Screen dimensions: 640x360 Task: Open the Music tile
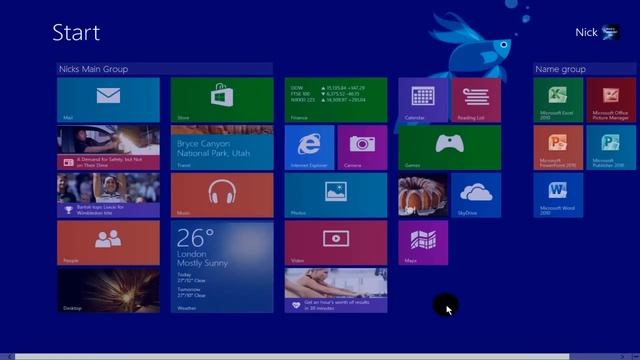point(222,195)
